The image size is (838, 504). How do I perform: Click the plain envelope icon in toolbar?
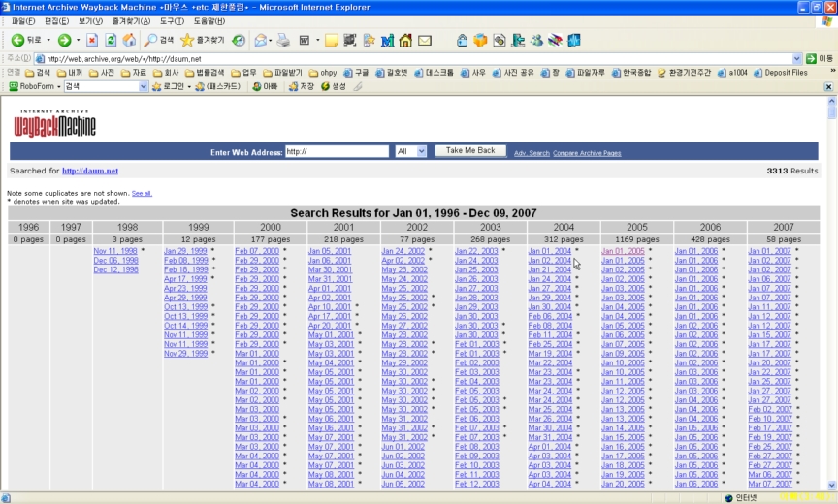(x=425, y=41)
